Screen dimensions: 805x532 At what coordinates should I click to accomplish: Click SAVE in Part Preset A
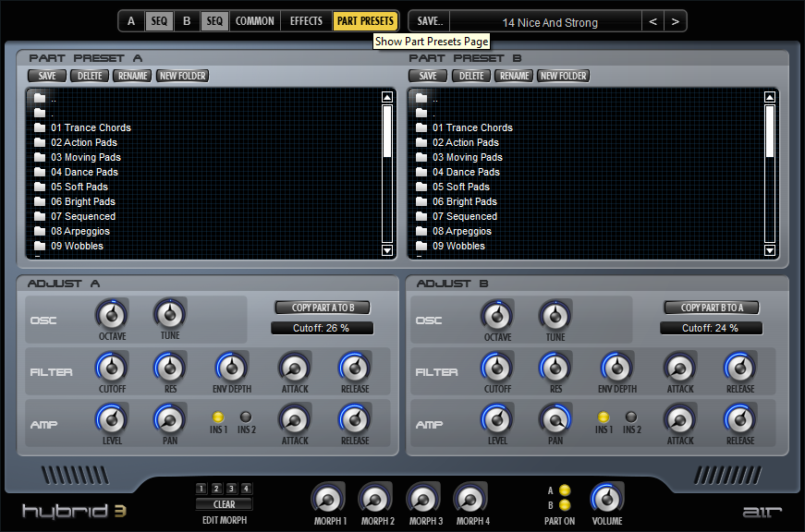pyautogui.click(x=47, y=76)
